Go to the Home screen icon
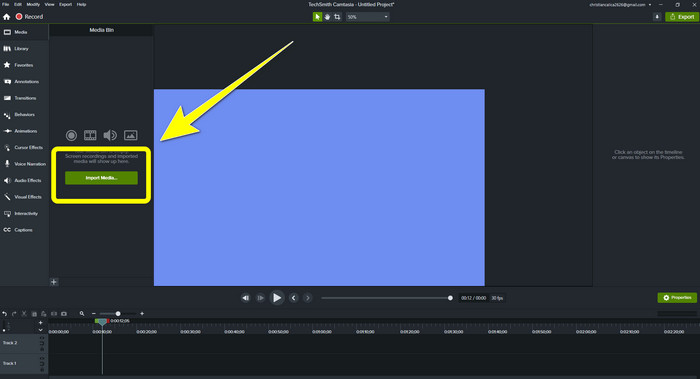The width and height of the screenshot is (700, 379). 6,17
